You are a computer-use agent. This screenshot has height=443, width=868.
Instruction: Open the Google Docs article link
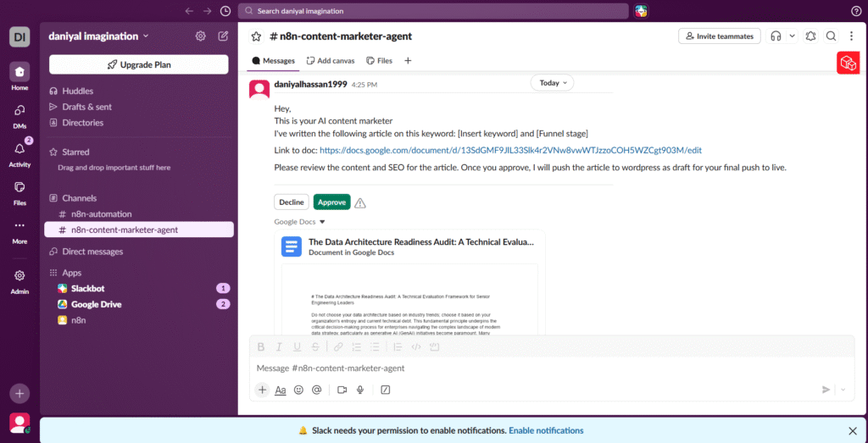pyautogui.click(x=510, y=150)
